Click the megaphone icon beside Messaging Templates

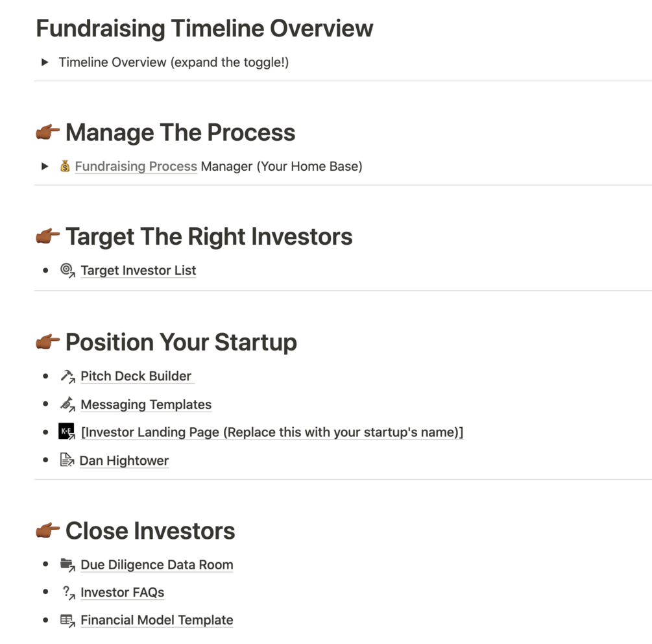(x=67, y=404)
